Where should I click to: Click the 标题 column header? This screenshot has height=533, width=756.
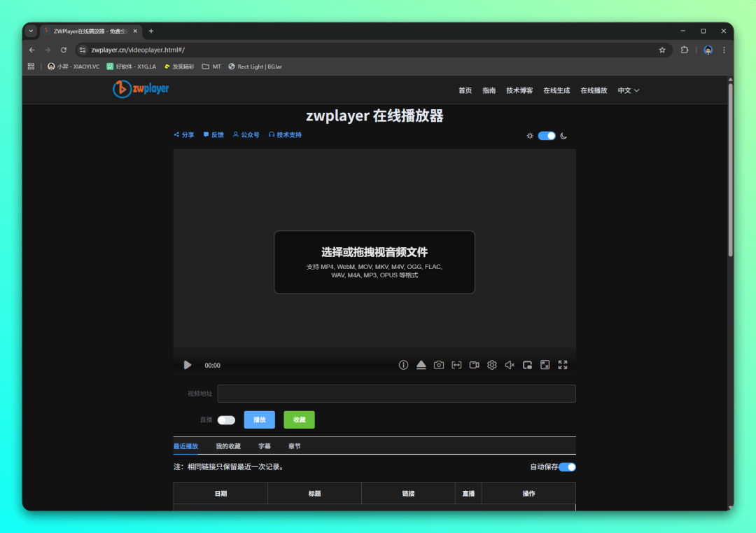[314, 494]
